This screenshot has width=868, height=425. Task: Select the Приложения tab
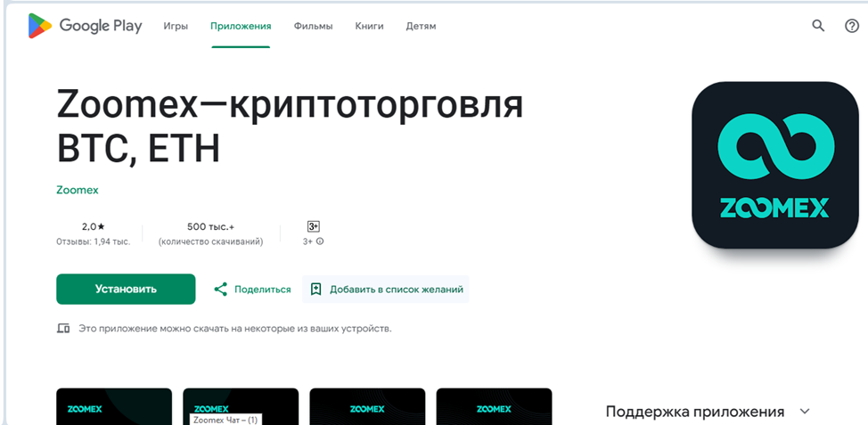click(x=241, y=26)
